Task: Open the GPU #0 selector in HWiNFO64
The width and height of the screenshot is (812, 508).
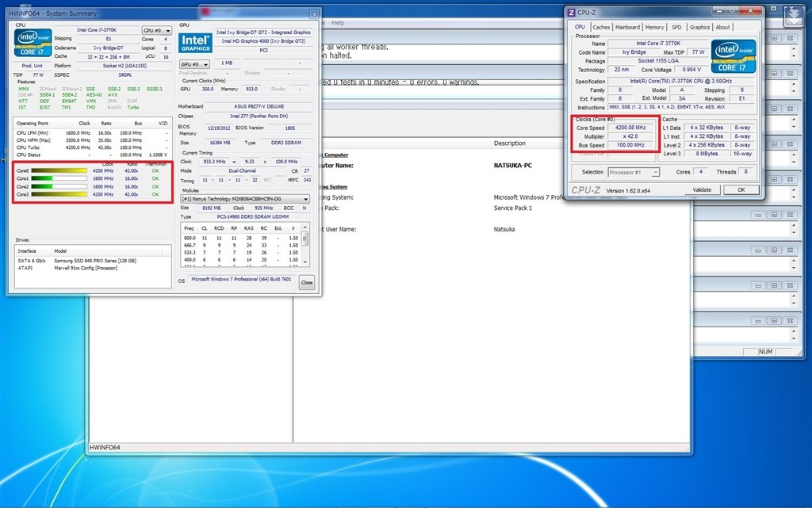Action: 194,64
